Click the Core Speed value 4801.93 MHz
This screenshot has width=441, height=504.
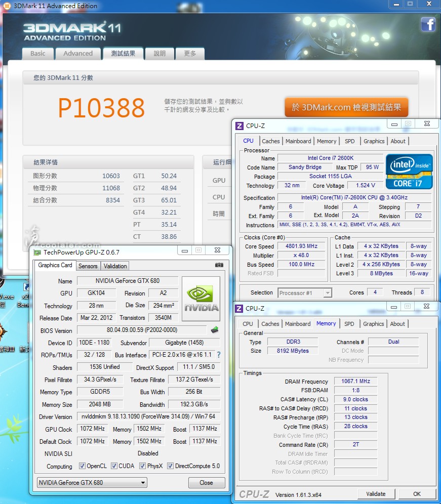[301, 246]
